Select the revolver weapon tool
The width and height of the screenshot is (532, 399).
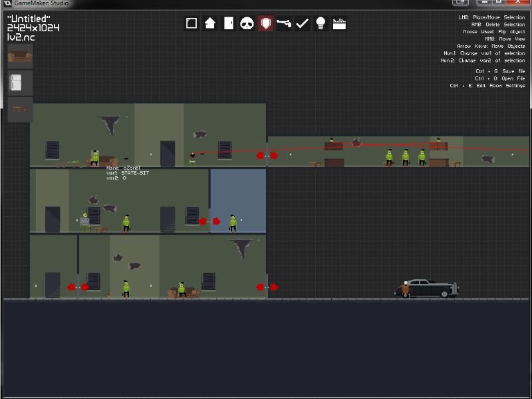click(x=284, y=23)
